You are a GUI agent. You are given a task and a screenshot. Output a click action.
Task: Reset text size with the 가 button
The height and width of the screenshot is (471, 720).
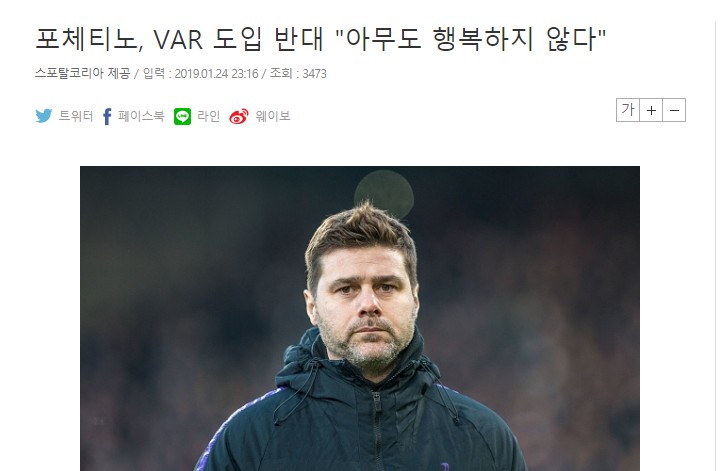click(628, 110)
